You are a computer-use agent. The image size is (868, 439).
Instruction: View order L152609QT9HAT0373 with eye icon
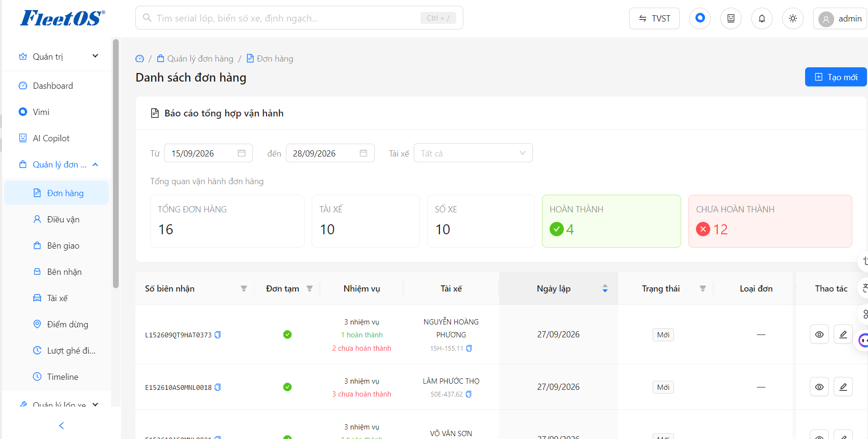point(819,334)
